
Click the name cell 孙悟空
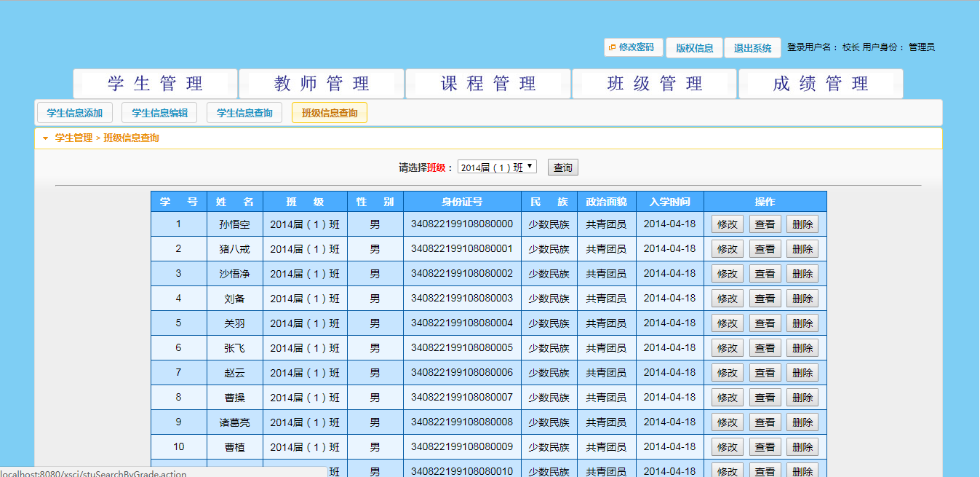point(234,224)
